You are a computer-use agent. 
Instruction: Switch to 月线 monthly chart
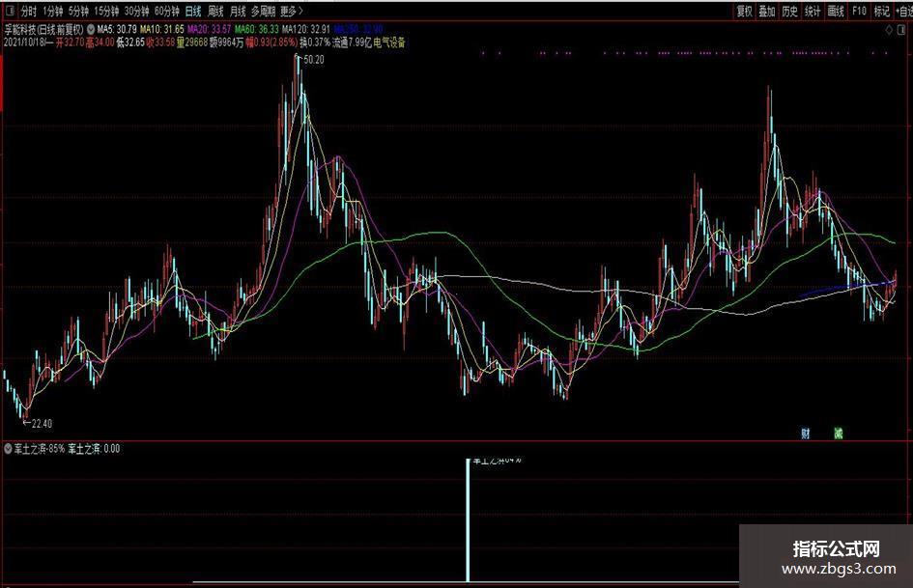tap(238, 11)
